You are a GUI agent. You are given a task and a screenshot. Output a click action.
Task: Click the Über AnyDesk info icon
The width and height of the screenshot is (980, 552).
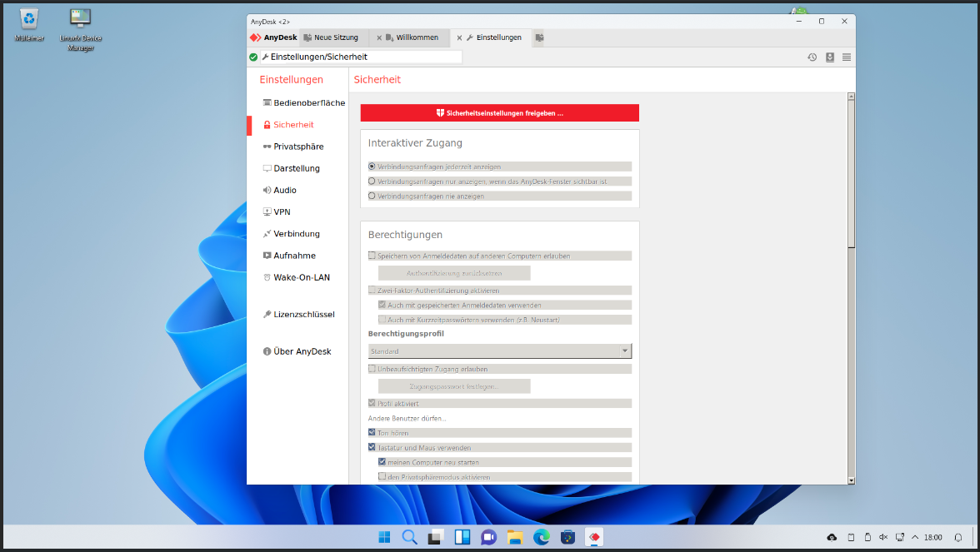267,351
